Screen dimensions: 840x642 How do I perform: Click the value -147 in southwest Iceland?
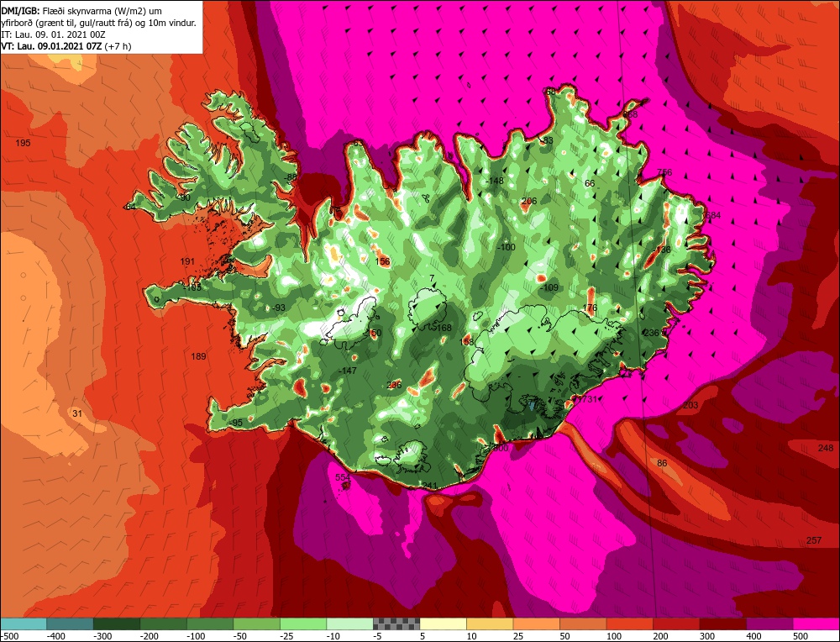pyautogui.click(x=347, y=371)
